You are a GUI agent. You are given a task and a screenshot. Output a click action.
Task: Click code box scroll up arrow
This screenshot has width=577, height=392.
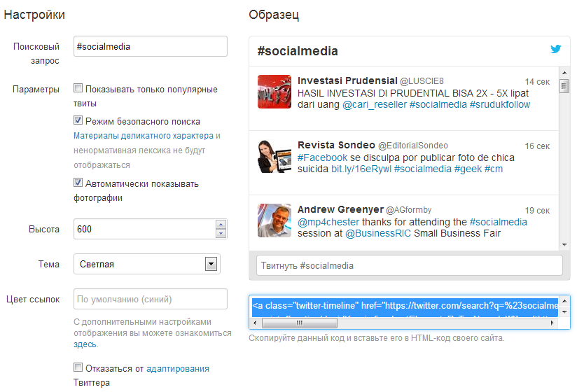tap(565, 302)
